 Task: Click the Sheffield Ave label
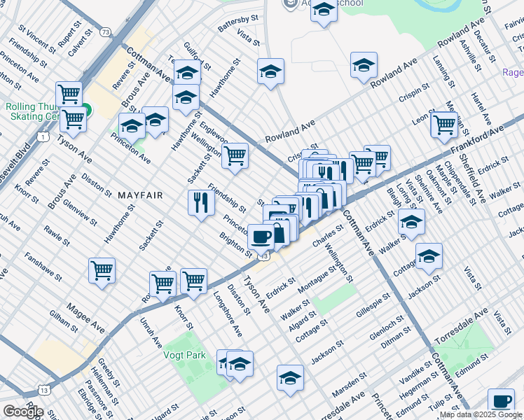pos(473,178)
